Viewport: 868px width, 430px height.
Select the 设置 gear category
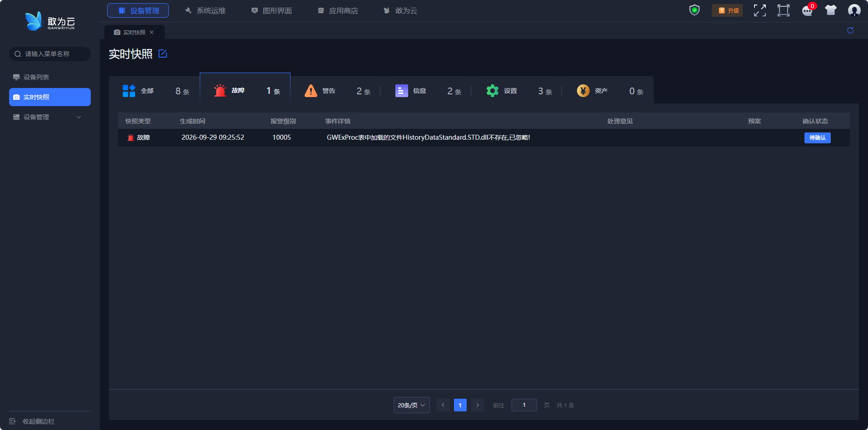point(493,91)
